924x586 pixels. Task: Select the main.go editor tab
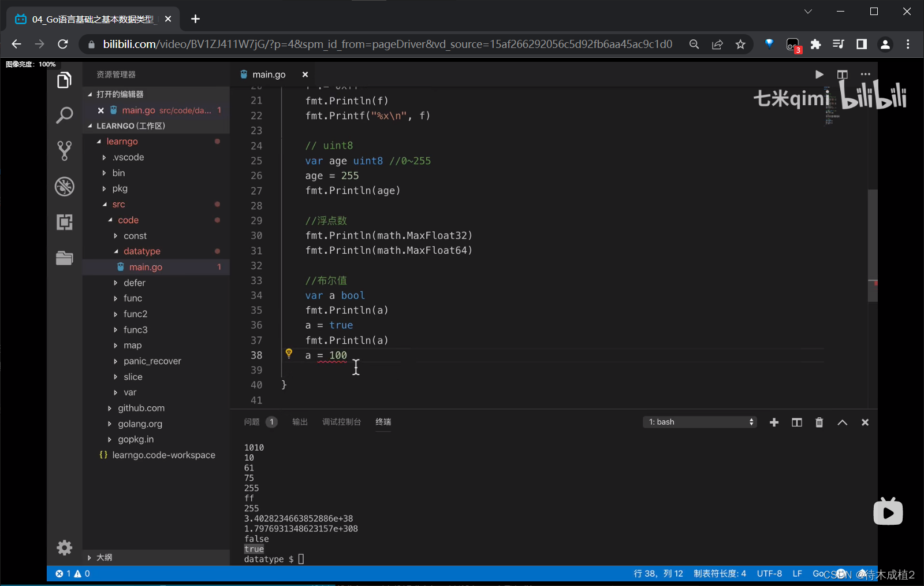pos(269,75)
